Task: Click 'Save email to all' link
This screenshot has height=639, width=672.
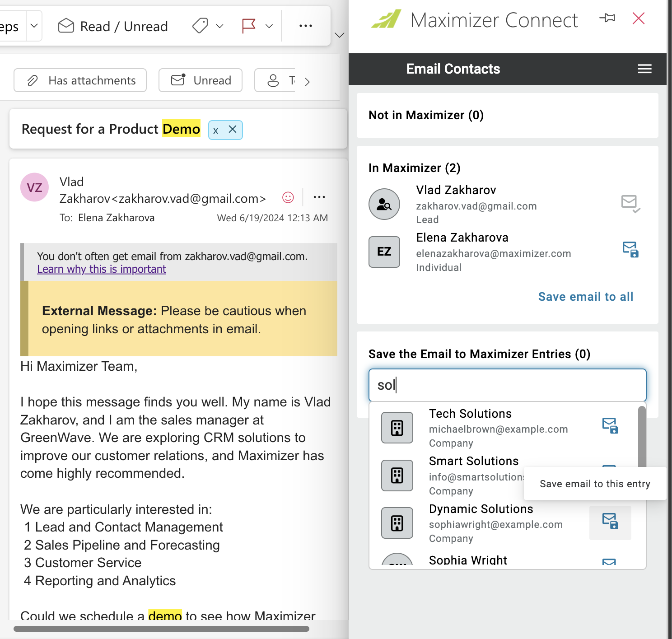Action: pos(586,297)
